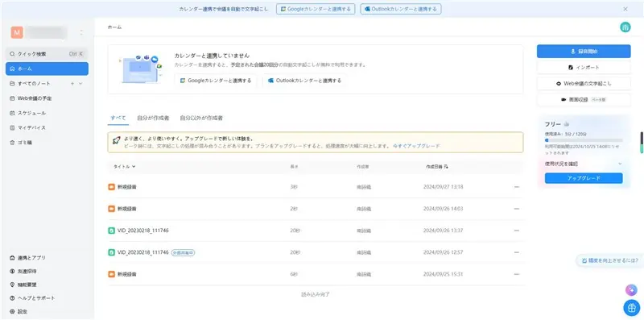644x320 pixels.
Task: Click the 外部共有中 badge on VID_20230218_111746
Action: [x=183, y=252]
